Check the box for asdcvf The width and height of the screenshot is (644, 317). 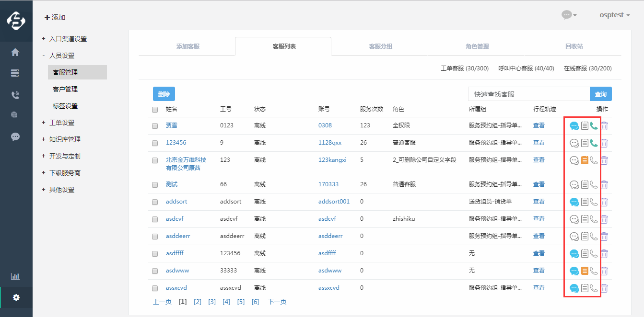coord(155,219)
